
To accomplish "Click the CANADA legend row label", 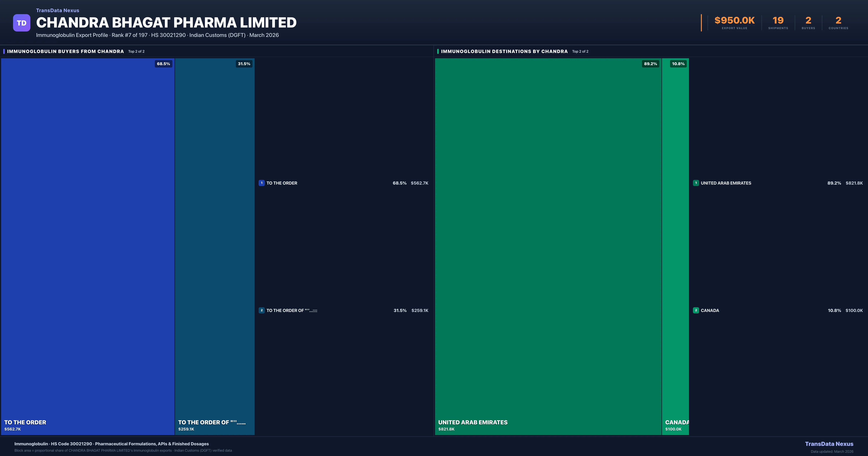I will tap(710, 310).
